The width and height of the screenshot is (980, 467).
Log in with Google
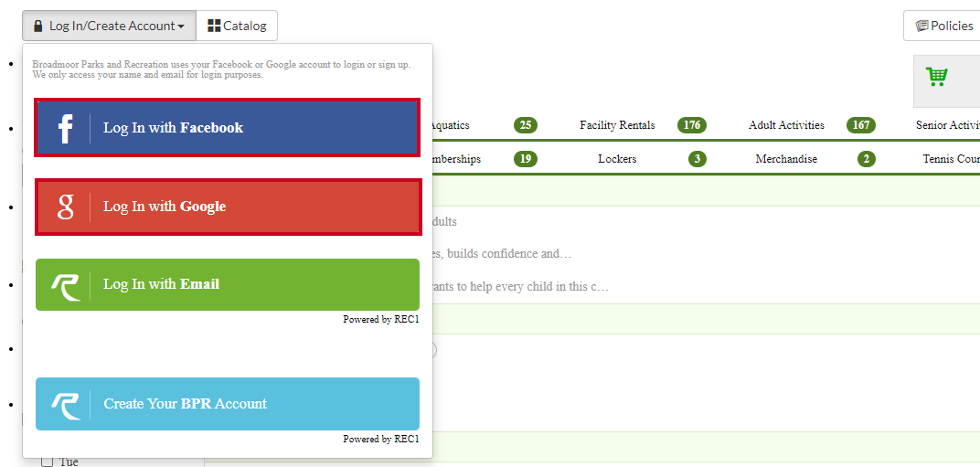click(228, 207)
